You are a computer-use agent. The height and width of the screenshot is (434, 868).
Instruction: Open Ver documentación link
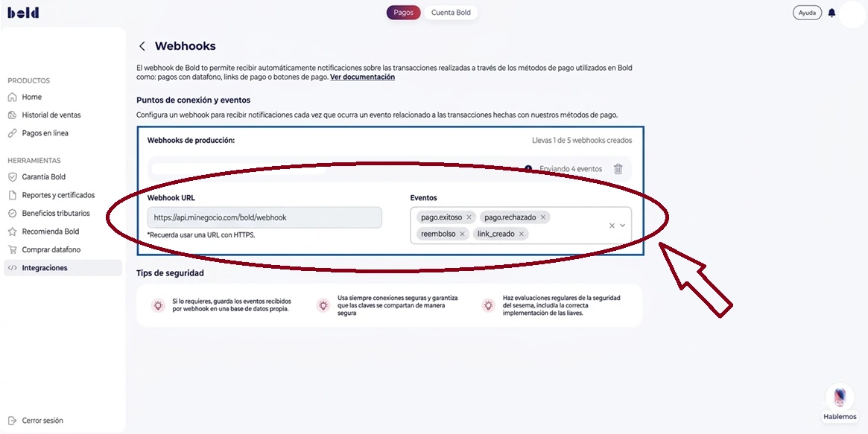(362, 76)
